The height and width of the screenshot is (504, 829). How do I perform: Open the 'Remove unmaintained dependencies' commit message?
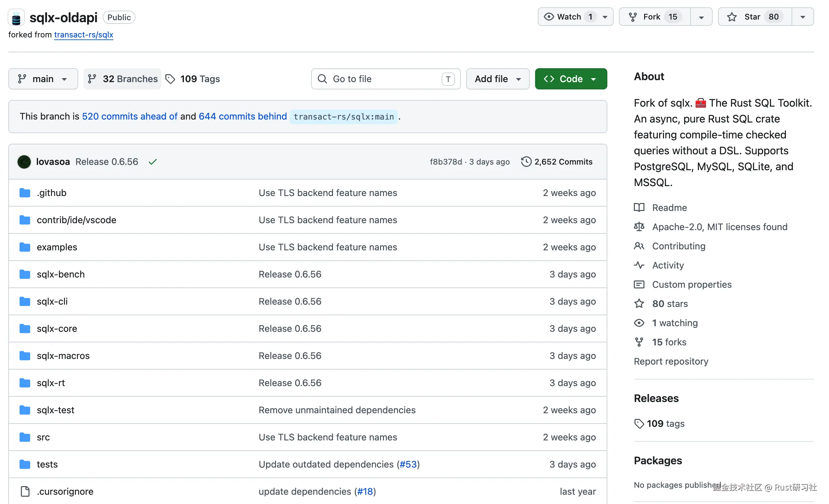coord(337,410)
